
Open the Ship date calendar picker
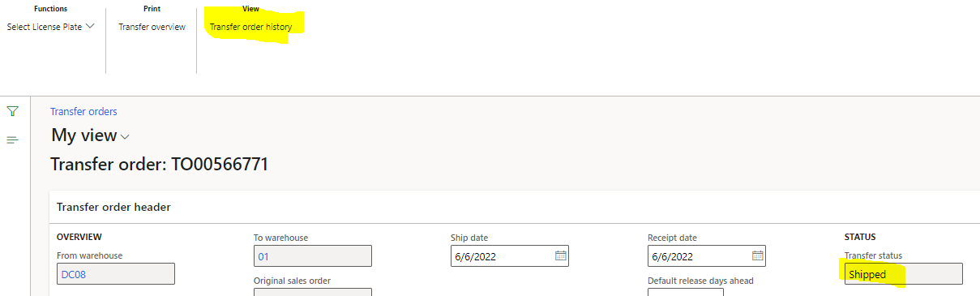560,256
